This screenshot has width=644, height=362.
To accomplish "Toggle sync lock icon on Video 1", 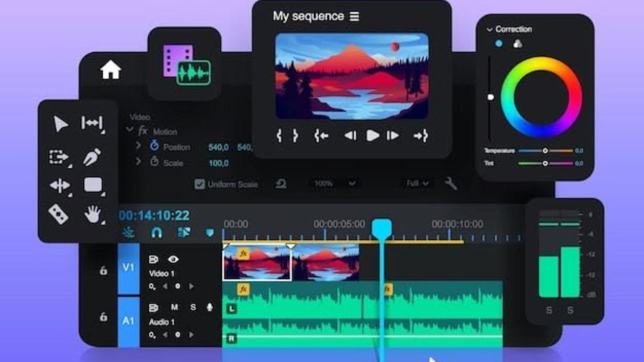I will (x=153, y=259).
